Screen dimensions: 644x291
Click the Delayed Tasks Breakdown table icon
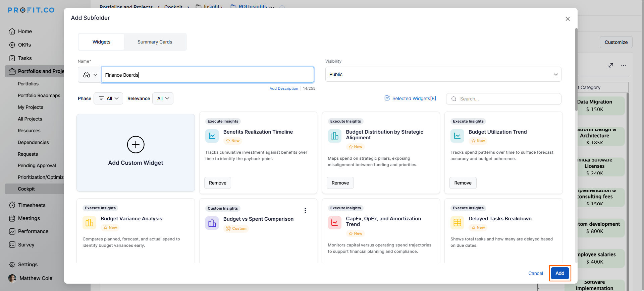click(x=457, y=223)
